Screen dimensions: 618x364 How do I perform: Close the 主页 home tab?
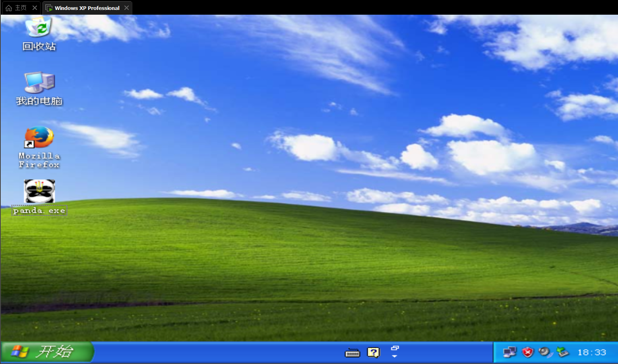pos(35,8)
